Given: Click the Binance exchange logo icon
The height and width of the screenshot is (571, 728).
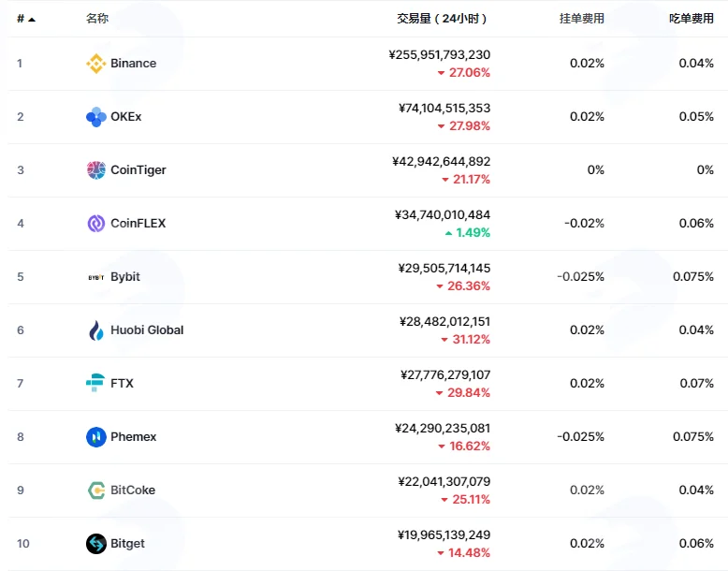Looking at the screenshot, I should (x=96, y=64).
